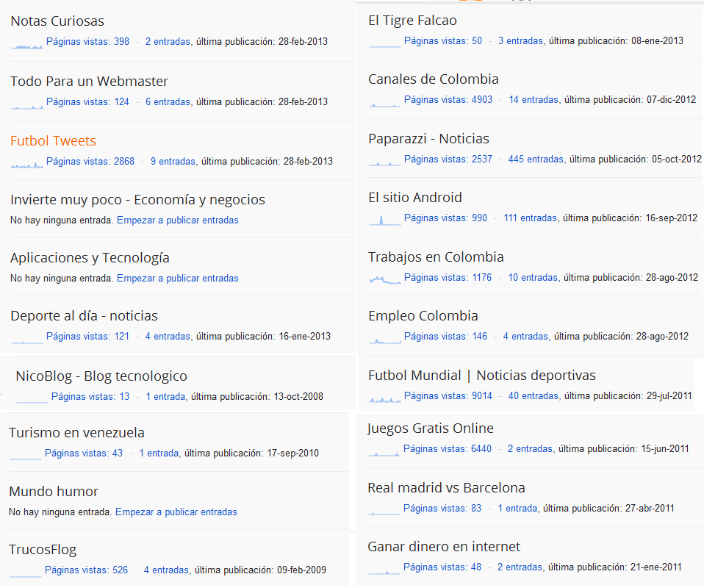
Task: Open Páginas vistas: 83 link
Action: coord(442,509)
